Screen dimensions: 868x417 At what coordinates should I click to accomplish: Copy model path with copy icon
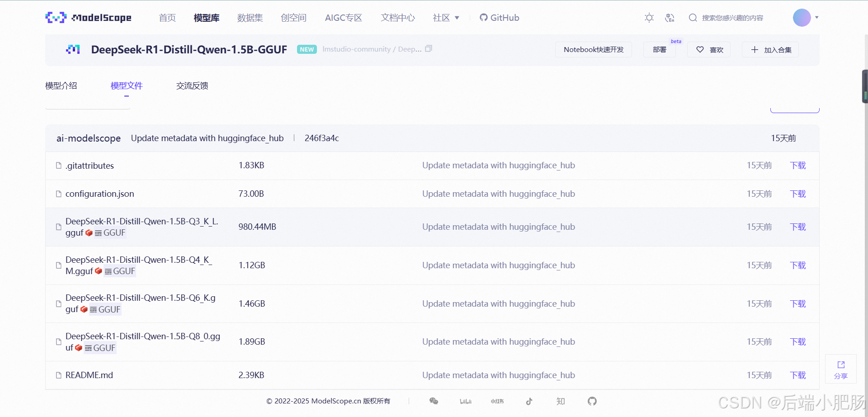point(429,49)
